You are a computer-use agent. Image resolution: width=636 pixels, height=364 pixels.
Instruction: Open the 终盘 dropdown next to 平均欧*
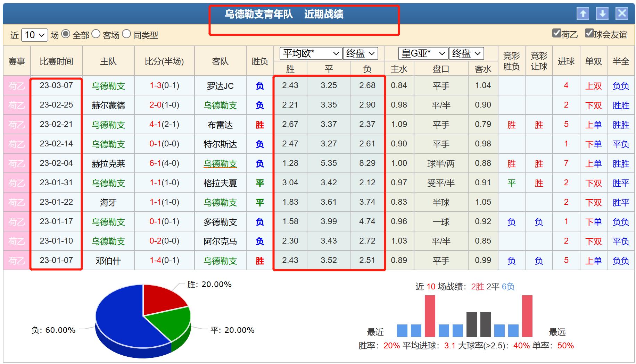point(360,54)
